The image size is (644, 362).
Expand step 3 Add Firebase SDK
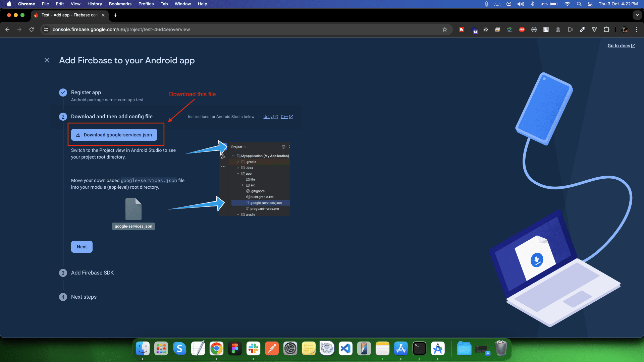[x=92, y=273]
